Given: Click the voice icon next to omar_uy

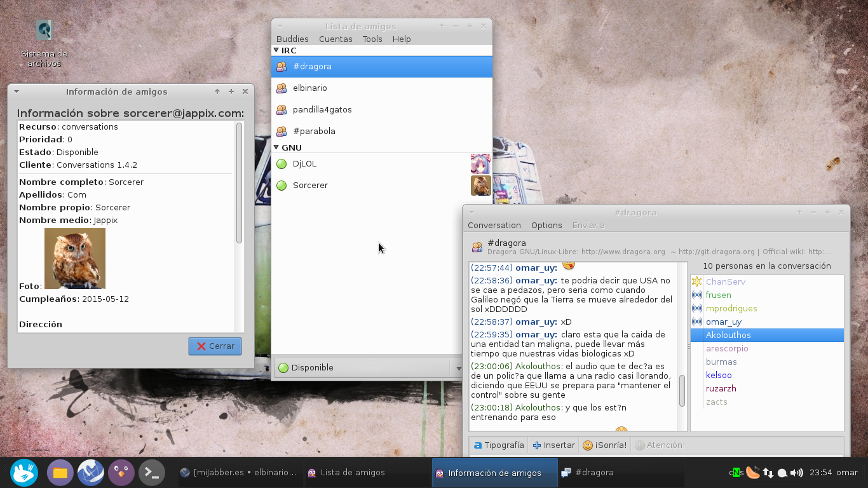Looking at the screenshot, I should coord(697,322).
